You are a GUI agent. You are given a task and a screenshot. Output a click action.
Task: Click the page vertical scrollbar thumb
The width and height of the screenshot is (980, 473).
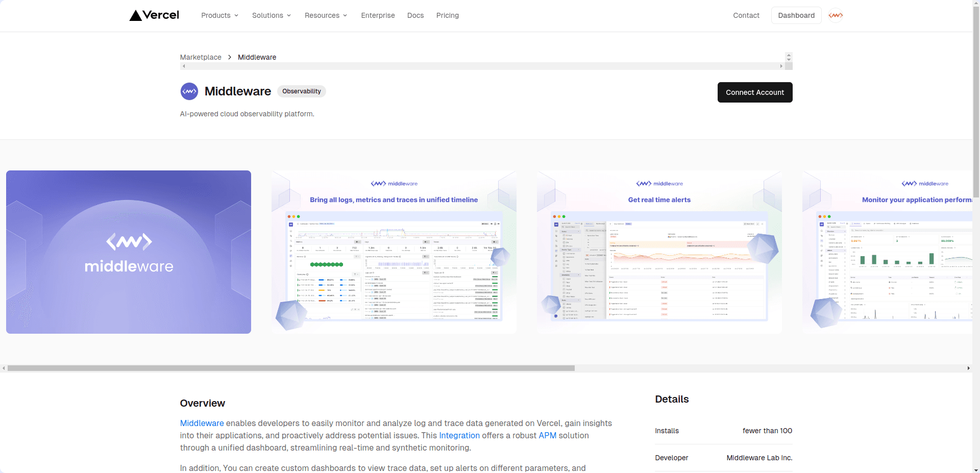point(976,102)
